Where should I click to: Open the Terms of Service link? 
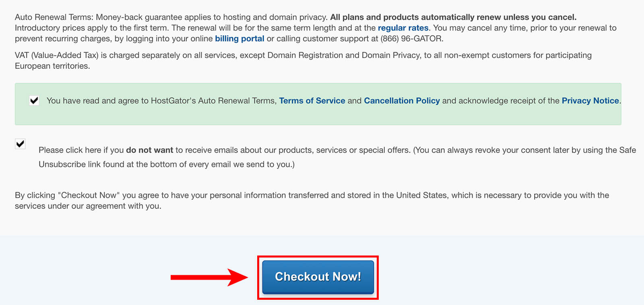click(x=312, y=101)
